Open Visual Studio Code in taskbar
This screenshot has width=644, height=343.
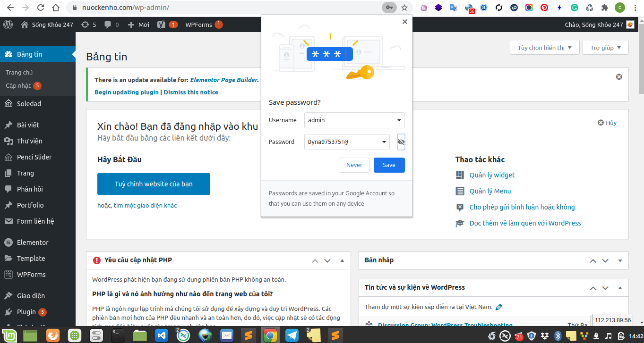click(x=162, y=335)
